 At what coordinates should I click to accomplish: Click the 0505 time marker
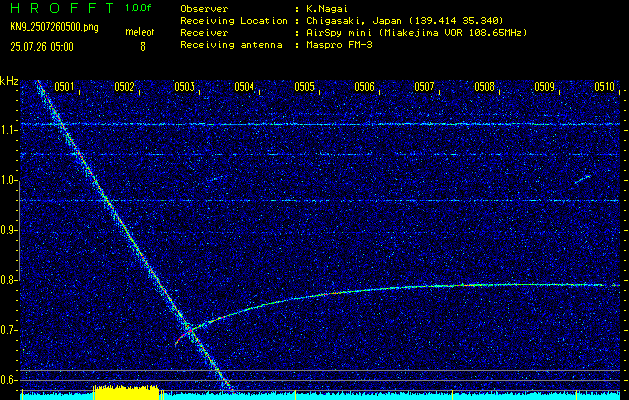(x=304, y=87)
